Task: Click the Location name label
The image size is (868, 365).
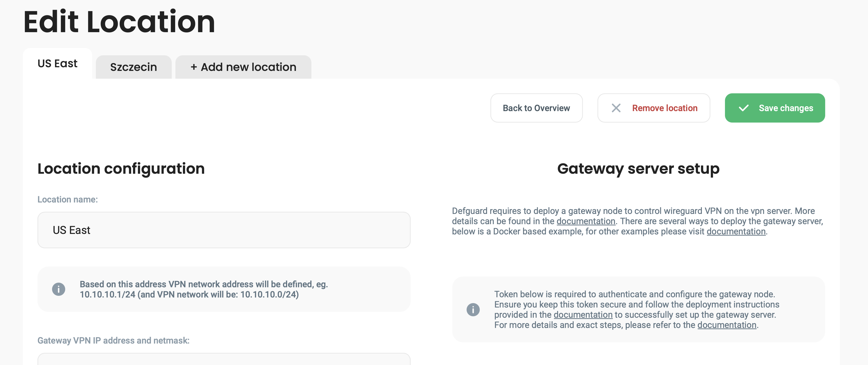Action: click(67, 199)
